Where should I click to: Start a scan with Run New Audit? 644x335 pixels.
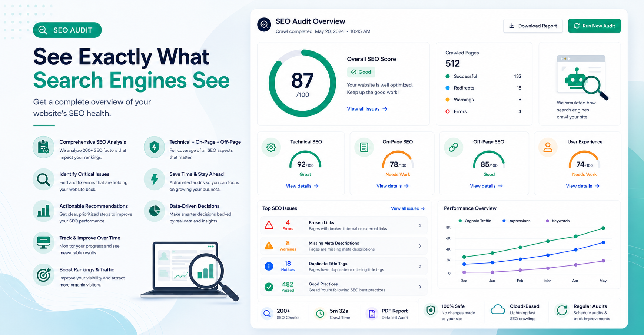(594, 26)
